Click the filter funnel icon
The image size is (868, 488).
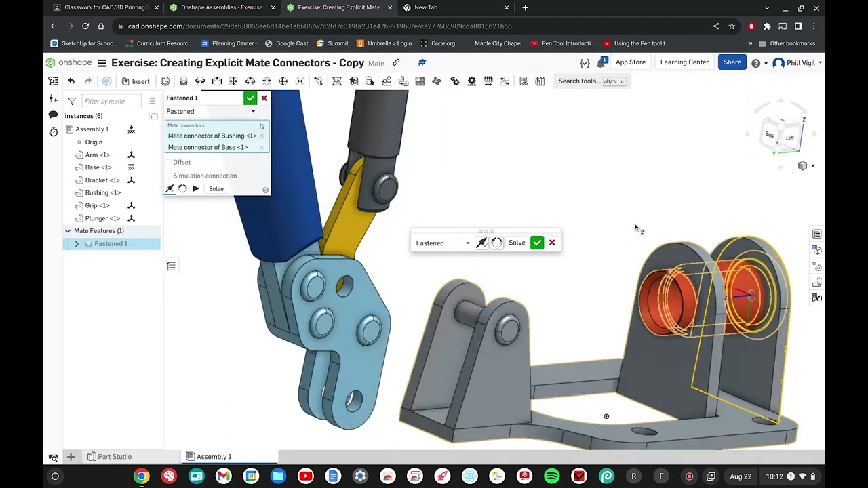pos(72,101)
